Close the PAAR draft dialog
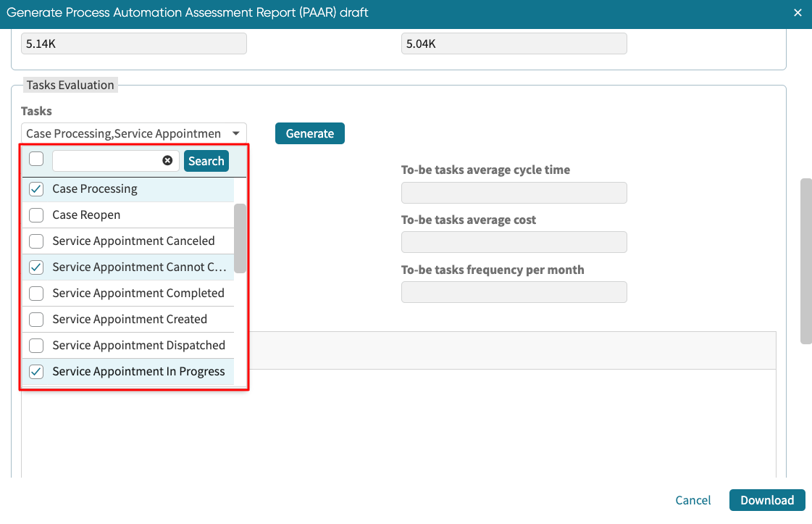The image size is (812, 524). coord(798,13)
